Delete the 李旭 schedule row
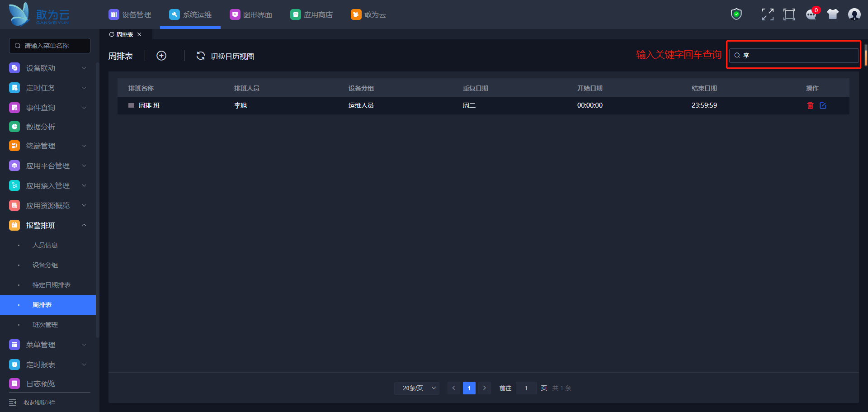Image resolution: width=868 pixels, height=412 pixels. (x=810, y=105)
